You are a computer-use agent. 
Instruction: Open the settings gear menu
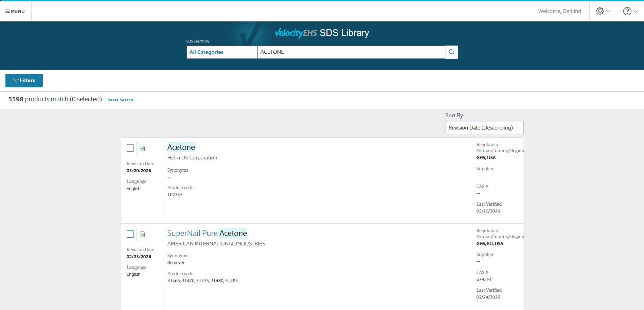point(600,11)
